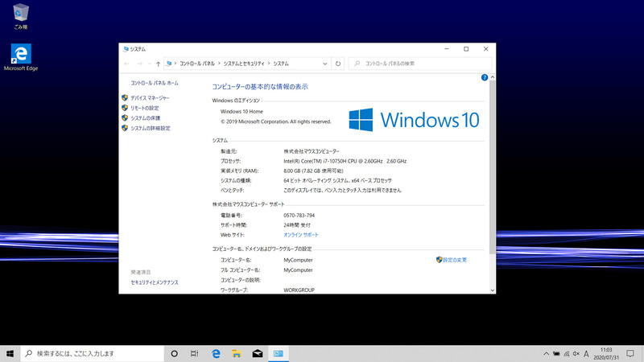Close the システム window
This screenshot has height=362, width=644.
click(x=486, y=49)
